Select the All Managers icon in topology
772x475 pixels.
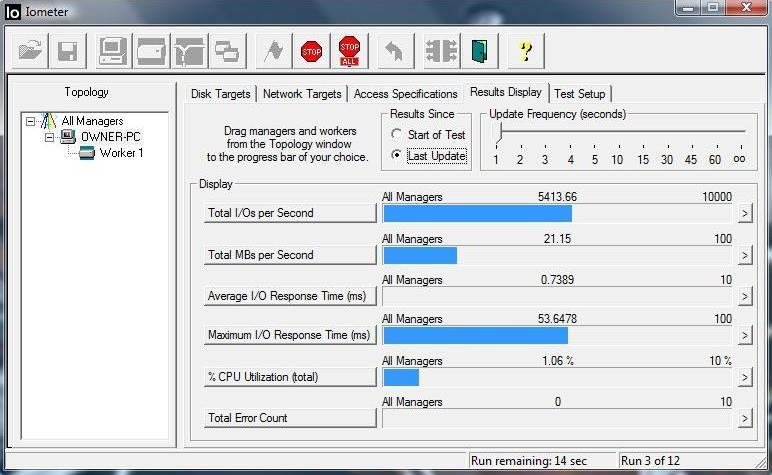[48, 121]
